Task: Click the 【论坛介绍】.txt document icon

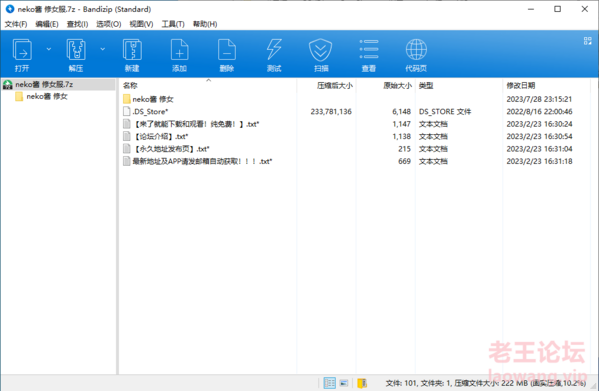Action: (x=126, y=136)
